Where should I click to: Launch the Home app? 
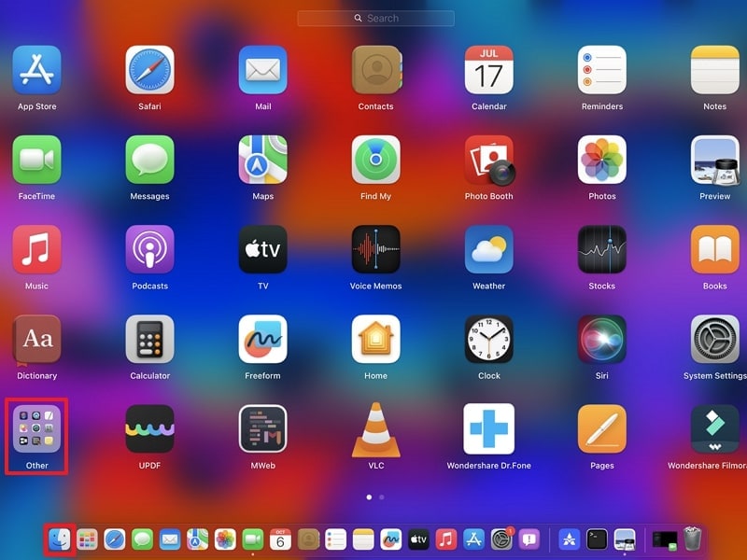click(376, 339)
